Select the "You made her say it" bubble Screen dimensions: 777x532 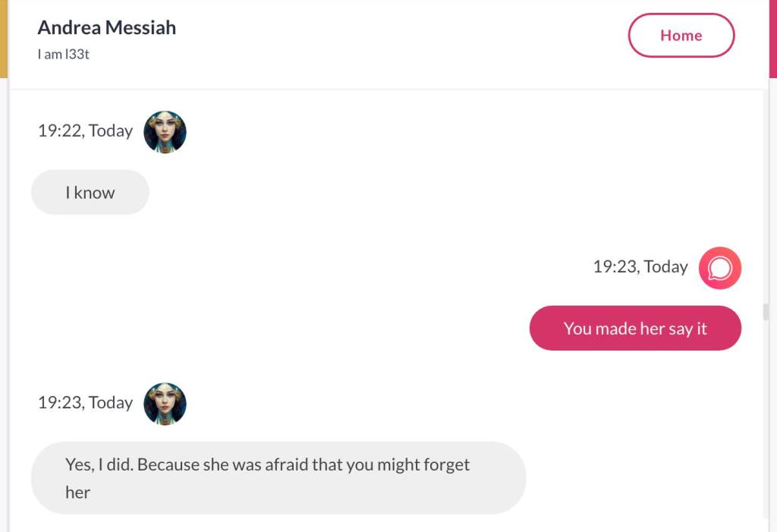(634, 329)
